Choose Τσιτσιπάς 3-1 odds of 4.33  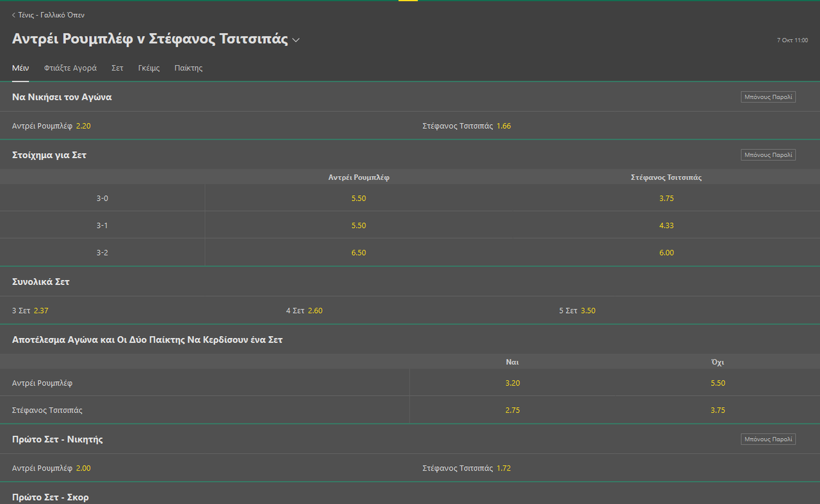(x=666, y=225)
